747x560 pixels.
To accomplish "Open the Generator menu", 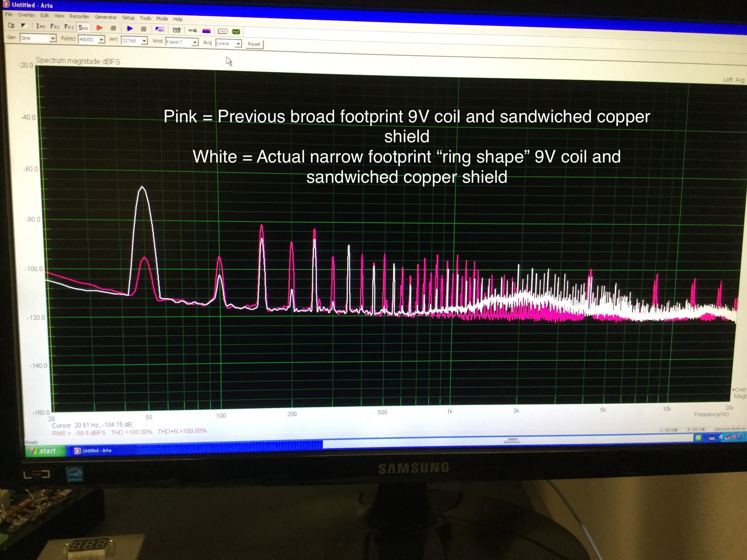I will [106, 17].
